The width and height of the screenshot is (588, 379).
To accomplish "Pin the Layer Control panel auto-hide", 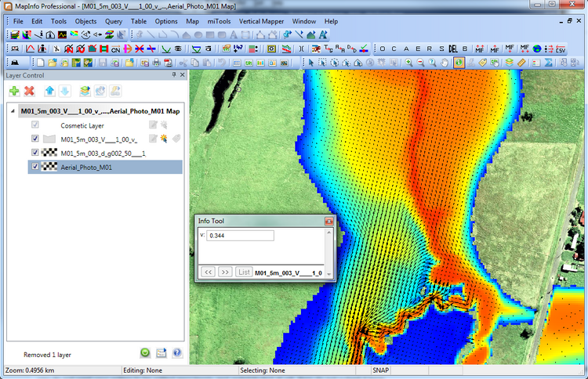I will [174, 74].
